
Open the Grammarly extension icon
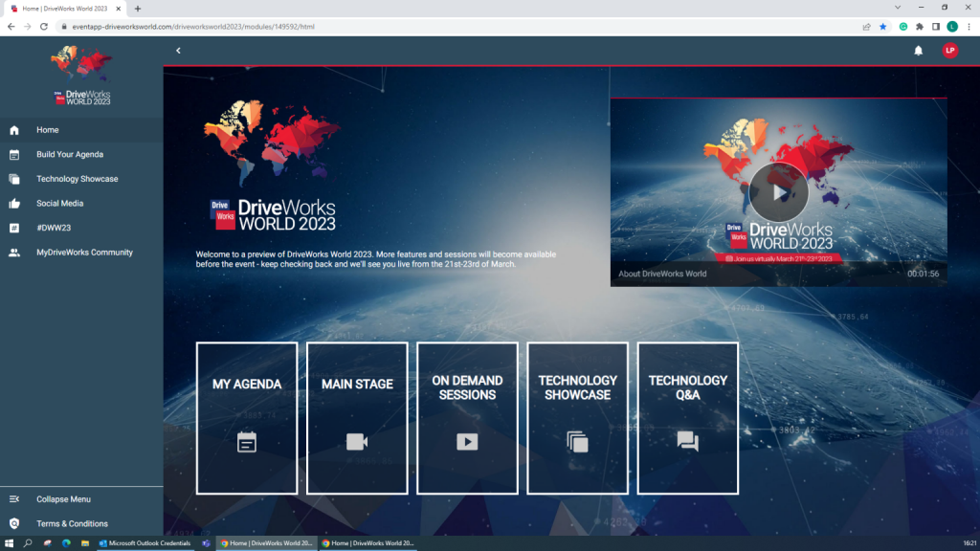point(903,27)
